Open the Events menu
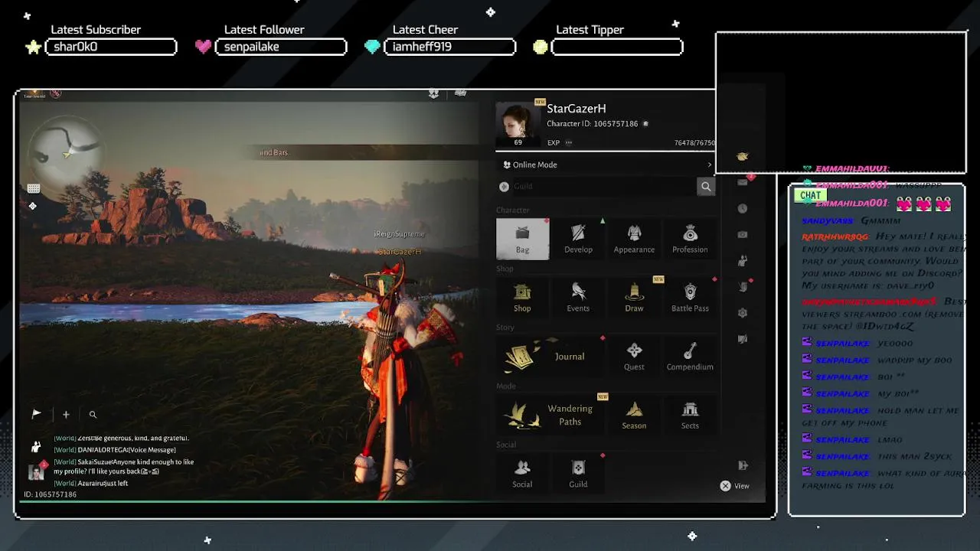The image size is (980, 551). [x=578, y=298]
